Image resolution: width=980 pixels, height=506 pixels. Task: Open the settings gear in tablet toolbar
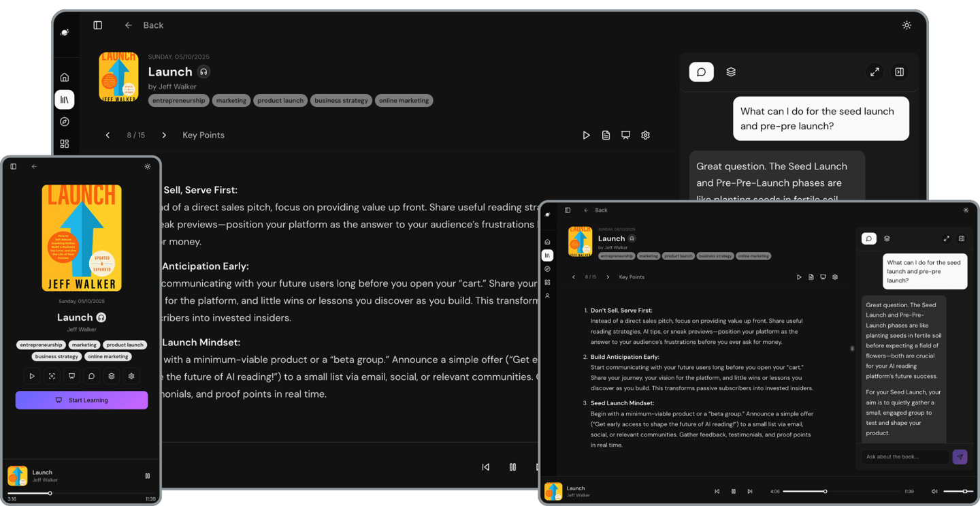(x=835, y=277)
